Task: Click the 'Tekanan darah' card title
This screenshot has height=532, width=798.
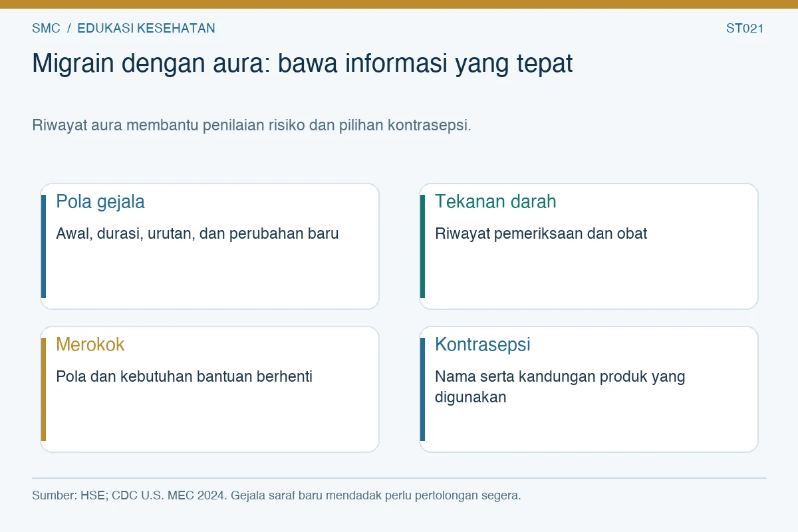Action: click(495, 201)
